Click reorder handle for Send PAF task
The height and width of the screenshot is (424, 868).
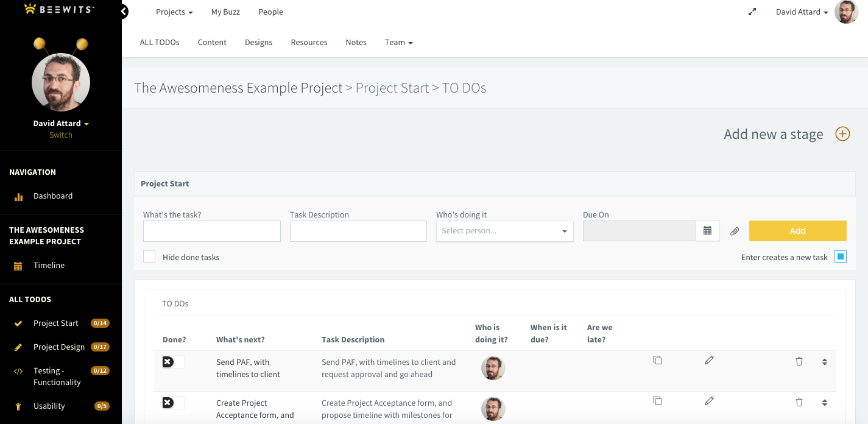click(825, 362)
